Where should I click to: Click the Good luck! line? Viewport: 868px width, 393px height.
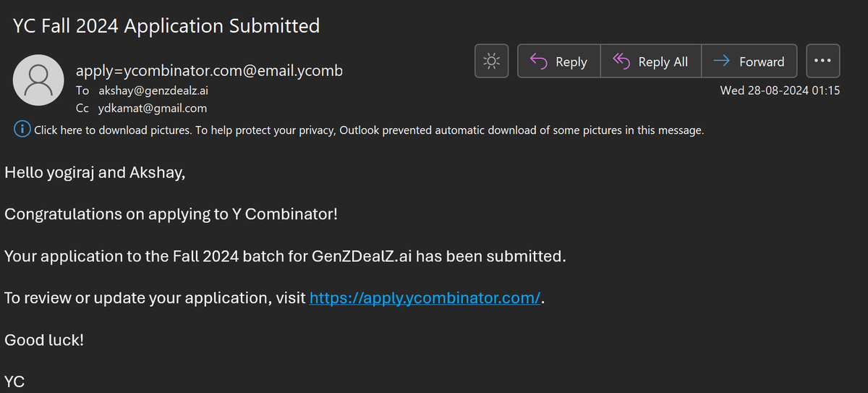coord(44,339)
